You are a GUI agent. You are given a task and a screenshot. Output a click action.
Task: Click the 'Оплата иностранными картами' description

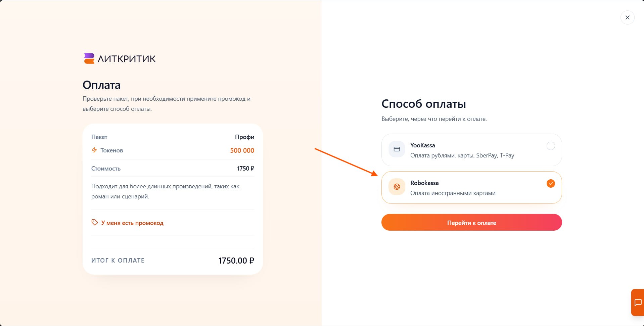point(453,193)
